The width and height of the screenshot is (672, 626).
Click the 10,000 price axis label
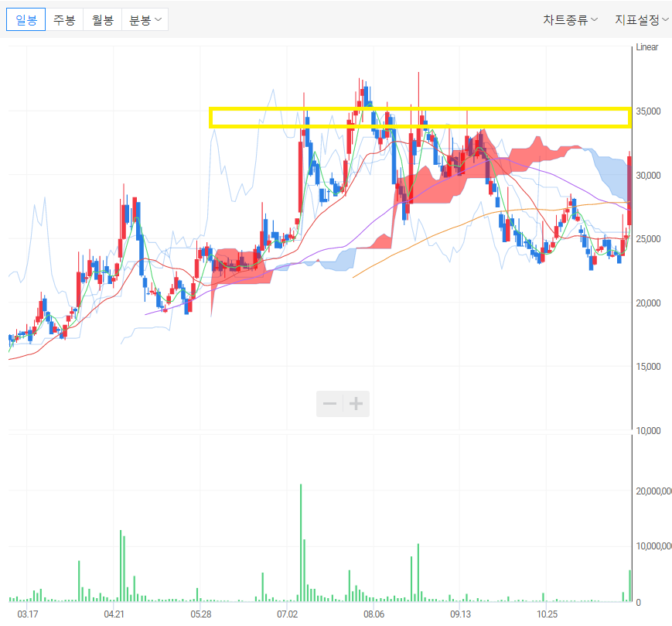(x=648, y=431)
